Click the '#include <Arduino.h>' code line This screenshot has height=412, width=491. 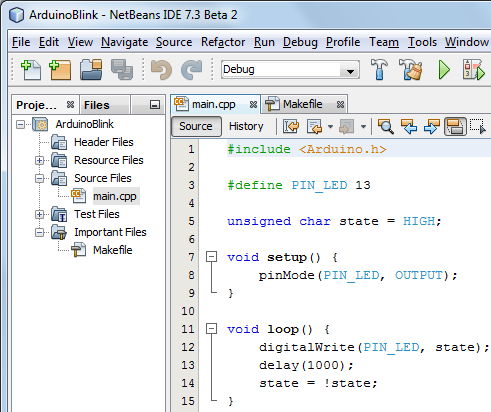pos(307,149)
